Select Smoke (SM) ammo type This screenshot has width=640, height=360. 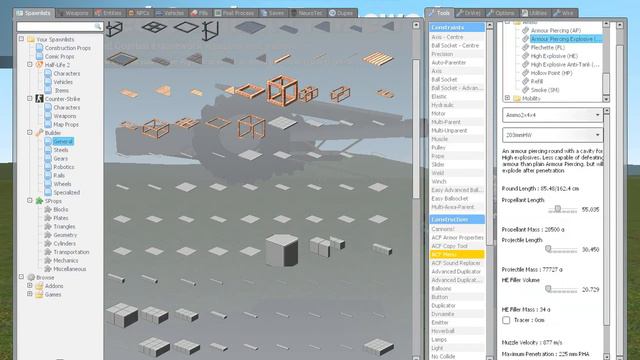545,90
